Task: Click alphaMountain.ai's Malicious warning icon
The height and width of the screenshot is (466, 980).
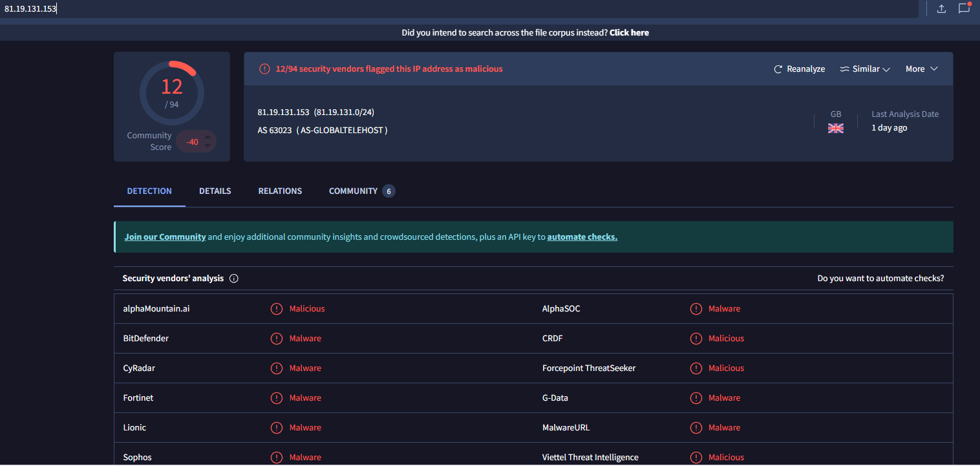Action: (277, 309)
